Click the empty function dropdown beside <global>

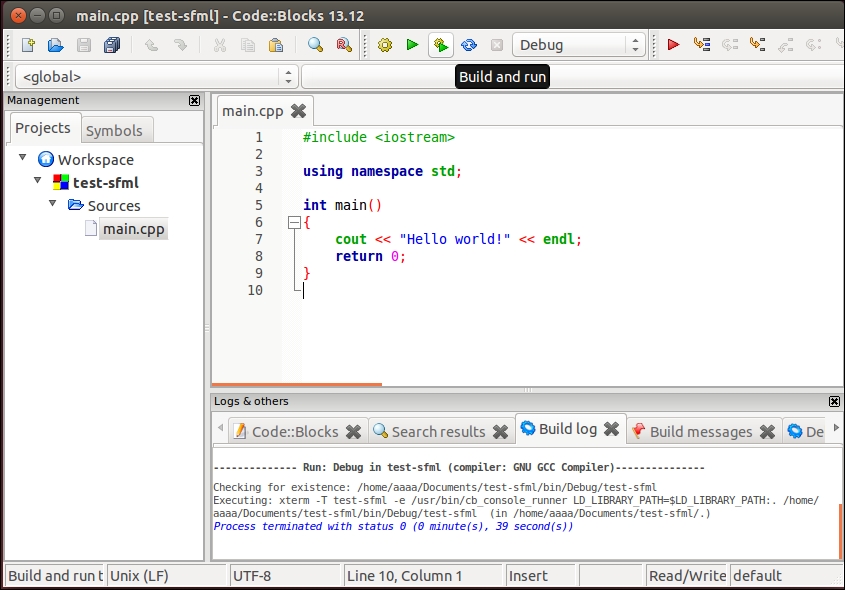point(572,77)
